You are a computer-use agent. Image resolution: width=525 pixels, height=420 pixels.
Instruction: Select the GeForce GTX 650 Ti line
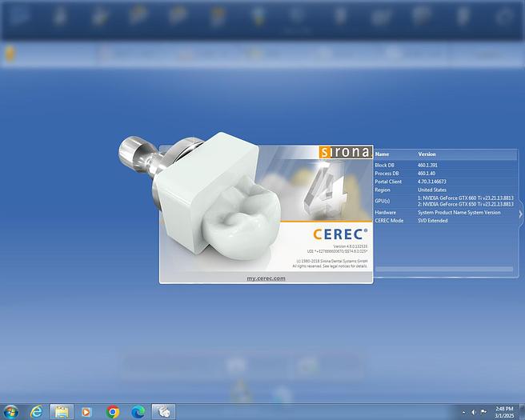[x=466, y=204]
